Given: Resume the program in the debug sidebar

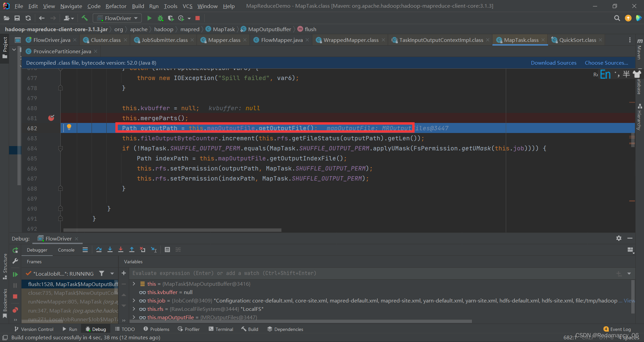Looking at the screenshot, I should (x=15, y=274).
